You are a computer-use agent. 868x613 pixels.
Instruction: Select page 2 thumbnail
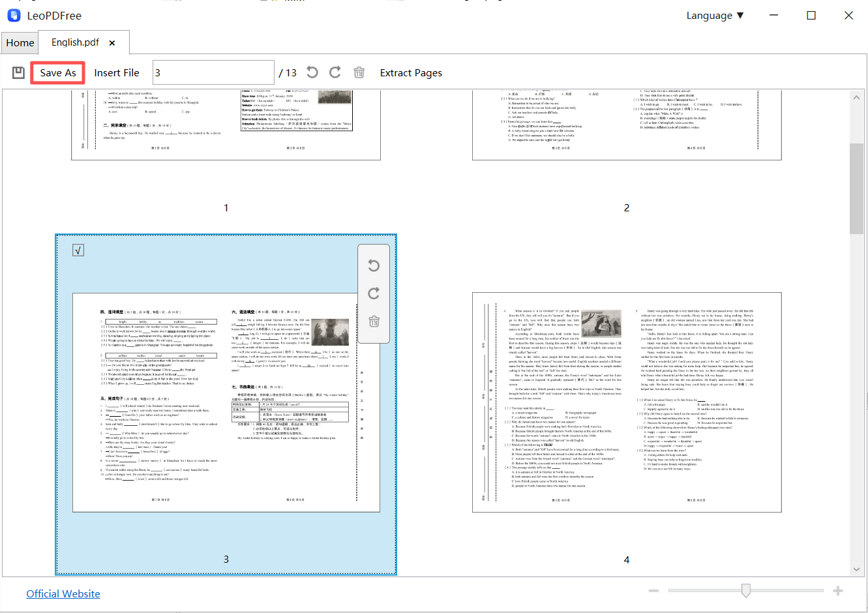coord(627,124)
